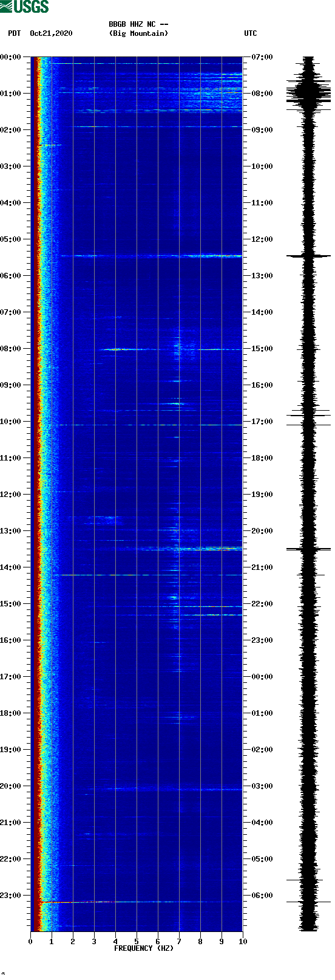
Task: Click the 00:00 PDT time label
Action: click(x=11, y=57)
